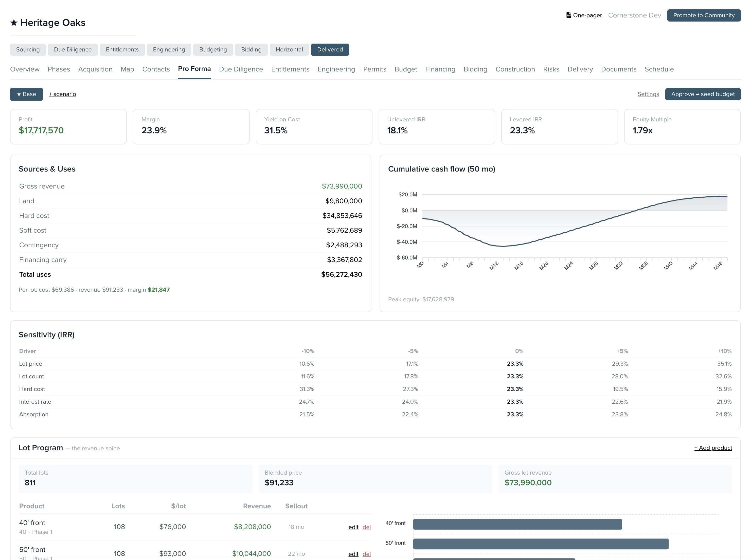
Task: Open the Documents tab
Action: [618, 69]
